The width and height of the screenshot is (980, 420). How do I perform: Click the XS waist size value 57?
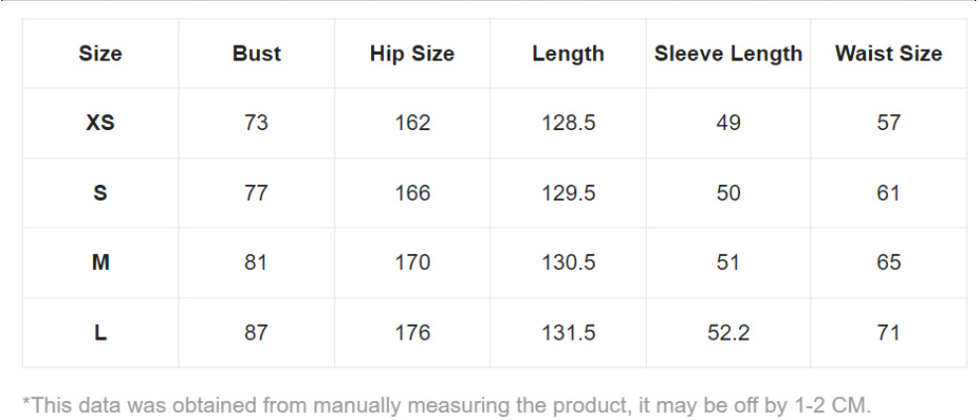(889, 123)
